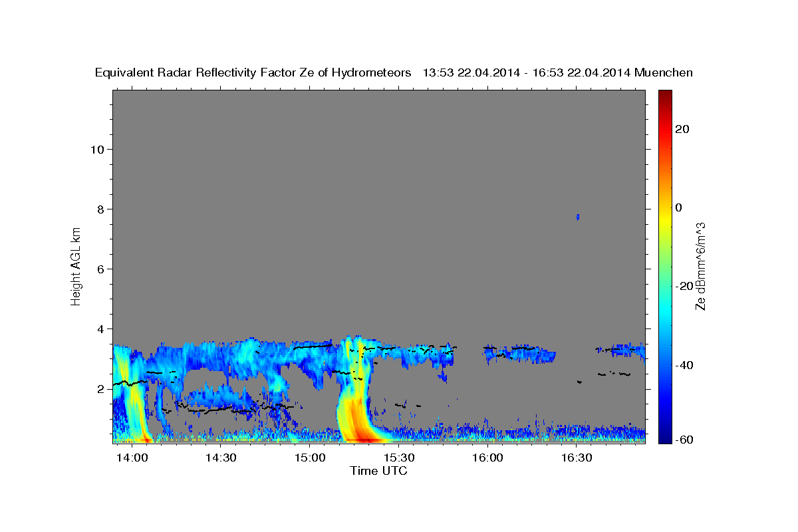This screenshot has height=532, width=798.
Task: Click the colorbar label "-20"
Action: coord(684,287)
